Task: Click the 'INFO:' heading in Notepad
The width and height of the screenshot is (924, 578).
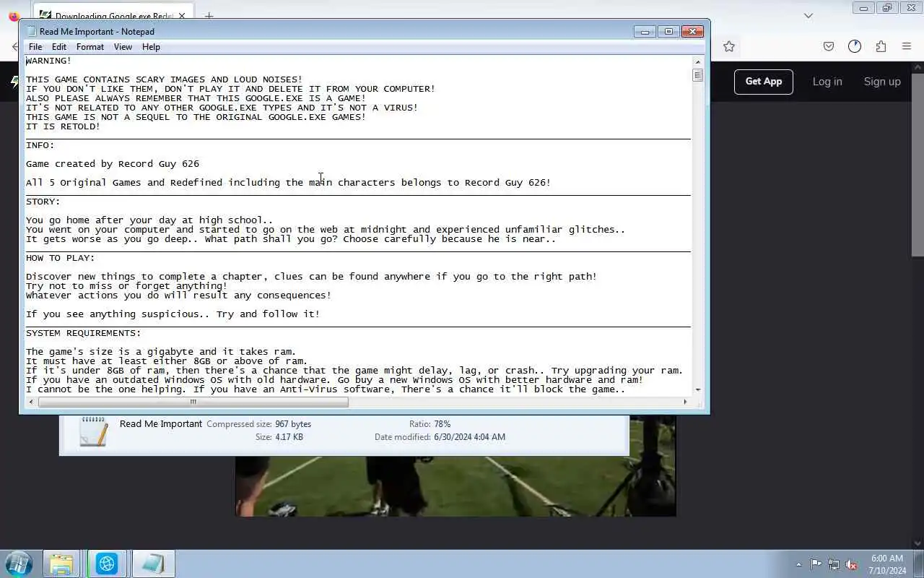Action: pos(40,145)
